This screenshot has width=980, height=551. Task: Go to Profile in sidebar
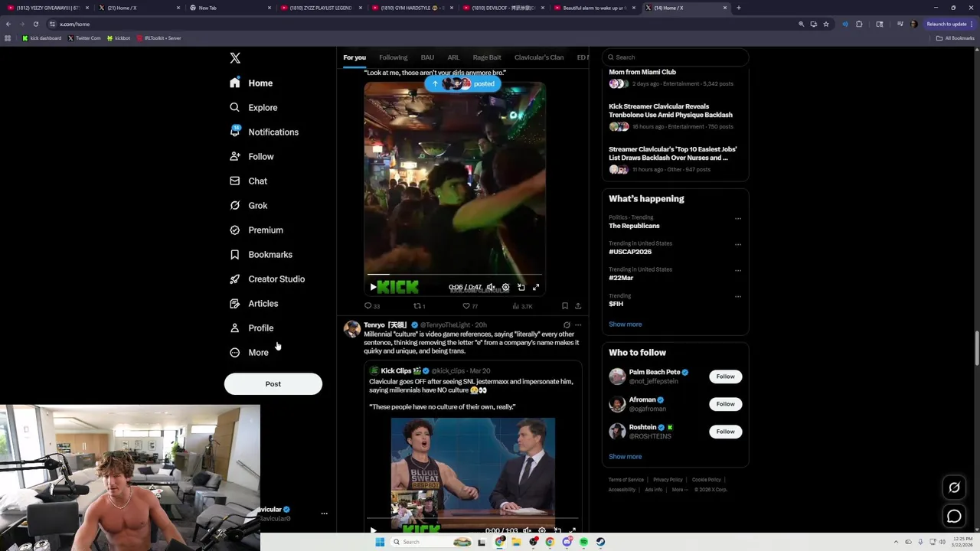(x=251, y=328)
